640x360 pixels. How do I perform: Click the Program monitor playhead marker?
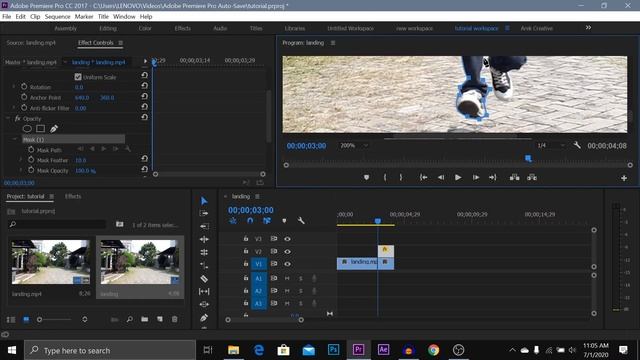coord(528,158)
